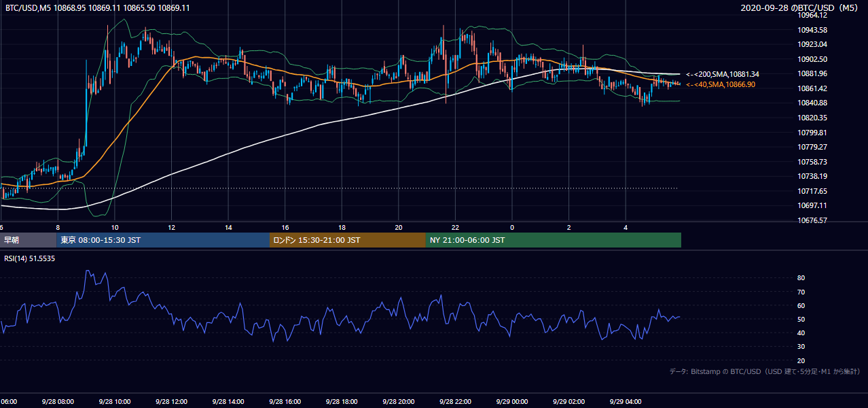Screen dimensions: 868x408
Task: Click price axis value 10902.50
Action: [x=813, y=59]
